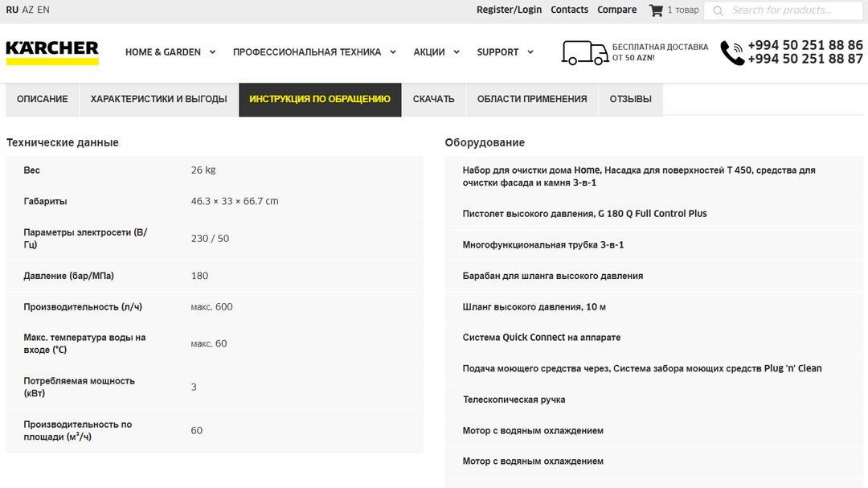The image size is (868, 488).
Task: Switch to the Описание tab
Action: [x=42, y=100]
